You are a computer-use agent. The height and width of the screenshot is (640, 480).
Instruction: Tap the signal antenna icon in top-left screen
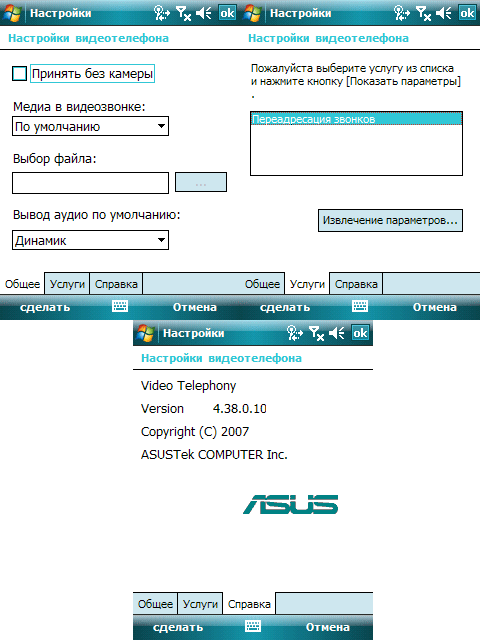tap(183, 13)
